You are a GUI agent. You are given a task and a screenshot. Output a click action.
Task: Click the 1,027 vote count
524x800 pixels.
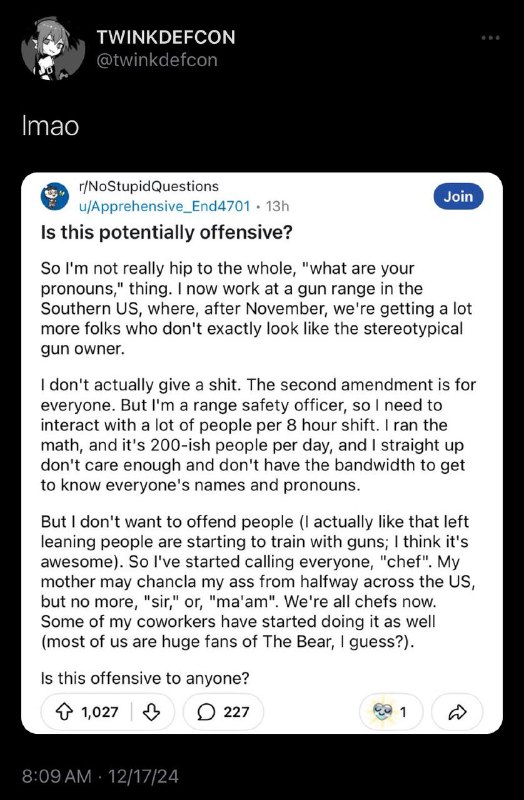click(x=99, y=712)
